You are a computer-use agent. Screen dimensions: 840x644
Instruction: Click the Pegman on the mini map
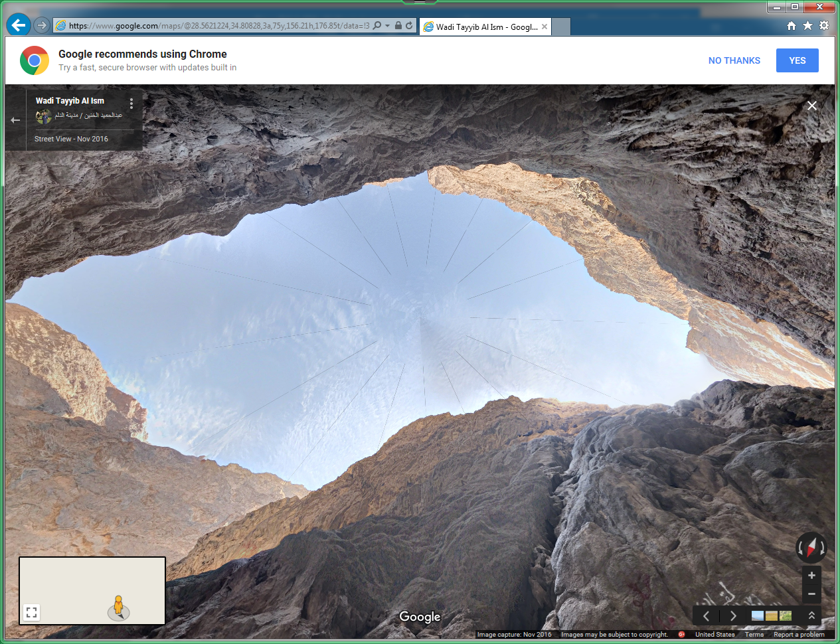(x=118, y=606)
